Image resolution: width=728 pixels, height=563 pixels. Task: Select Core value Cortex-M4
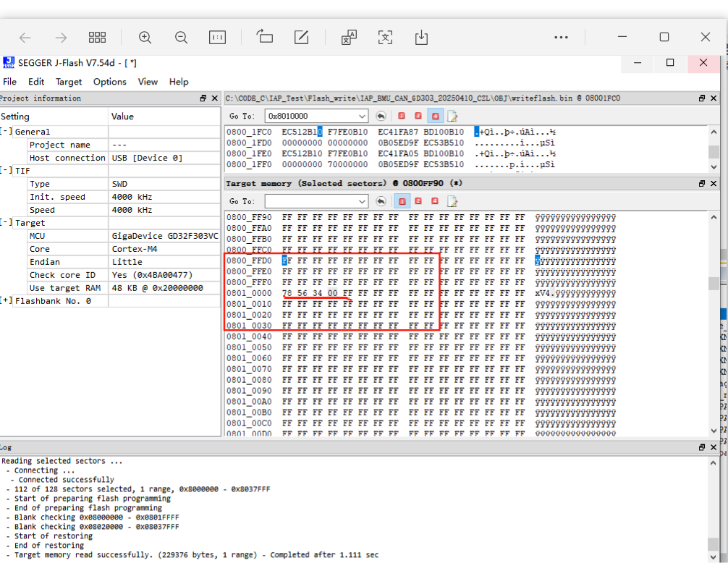135,249
